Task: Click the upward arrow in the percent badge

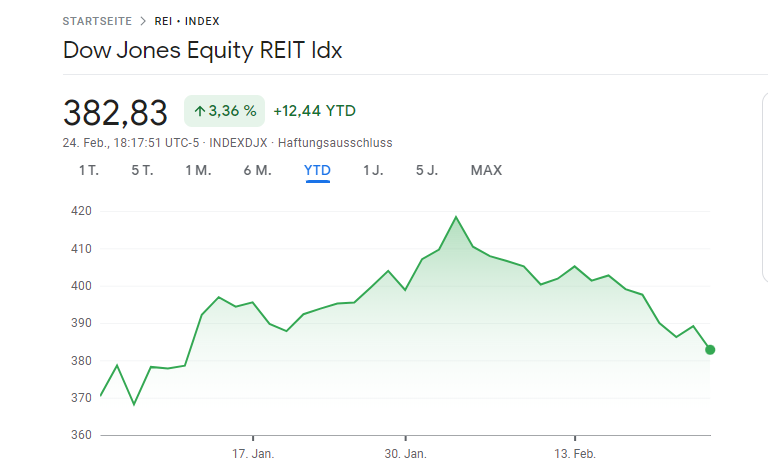Action: point(199,111)
